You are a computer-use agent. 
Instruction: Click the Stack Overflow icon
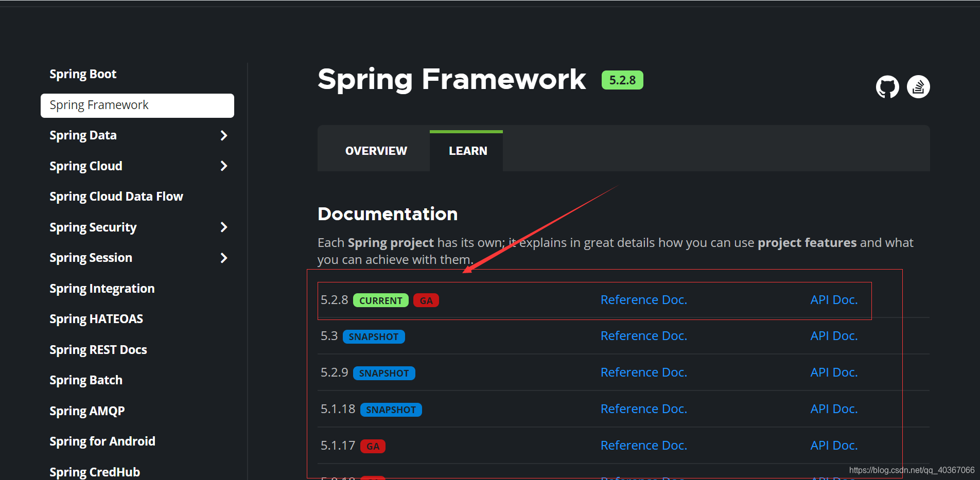point(918,86)
